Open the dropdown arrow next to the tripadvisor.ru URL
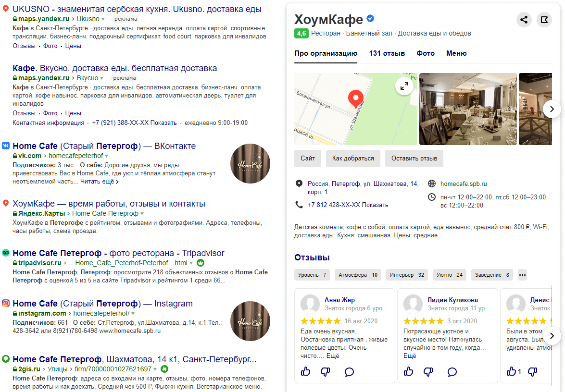This screenshot has height=392, width=565. click(x=191, y=263)
